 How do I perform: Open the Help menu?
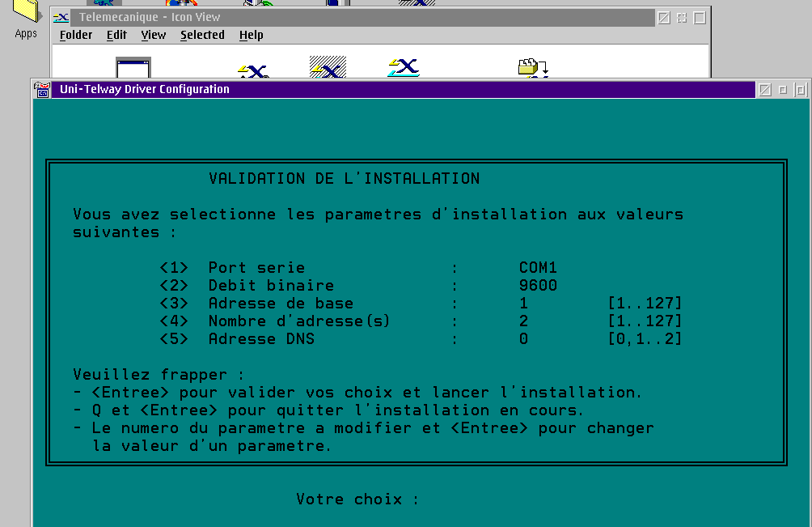[x=251, y=35]
